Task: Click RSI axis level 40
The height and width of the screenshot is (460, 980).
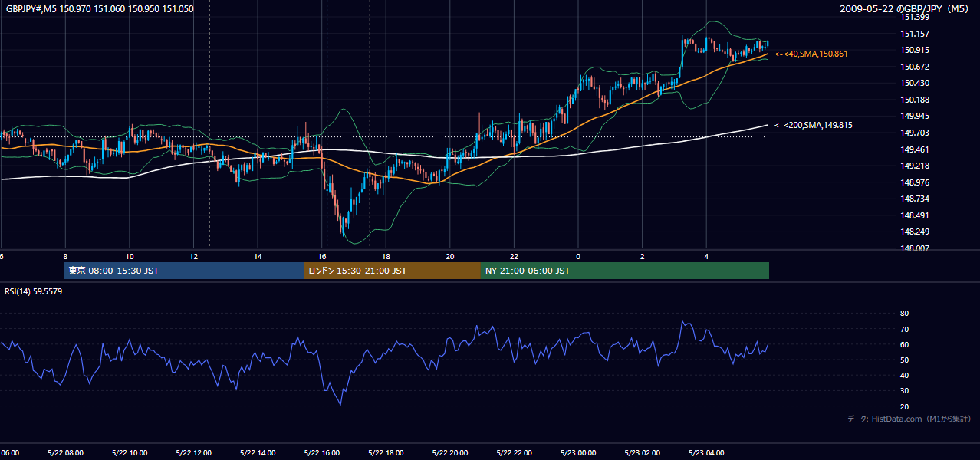Action: [904, 375]
